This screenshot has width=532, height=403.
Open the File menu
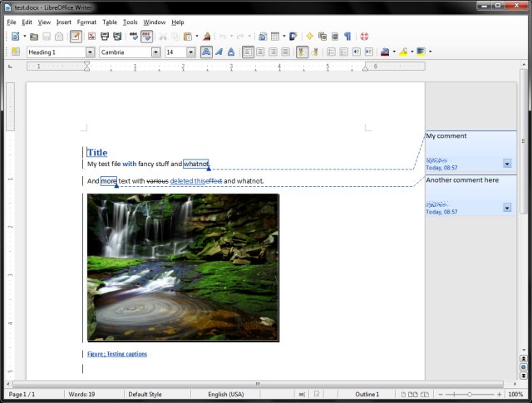point(11,22)
